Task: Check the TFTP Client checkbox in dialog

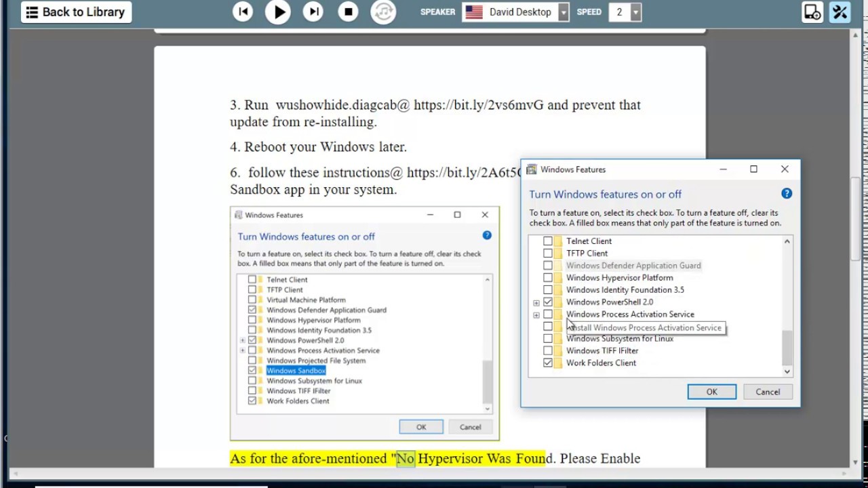Action: coord(548,253)
